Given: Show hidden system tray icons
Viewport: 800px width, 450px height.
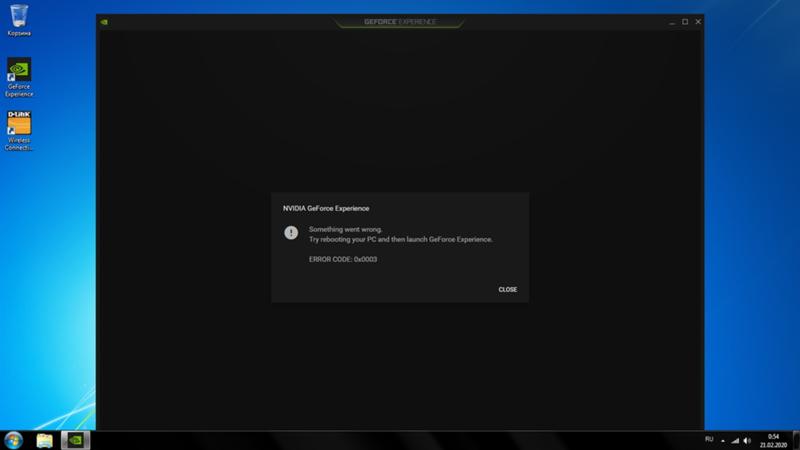Looking at the screenshot, I should click(x=724, y=440).
